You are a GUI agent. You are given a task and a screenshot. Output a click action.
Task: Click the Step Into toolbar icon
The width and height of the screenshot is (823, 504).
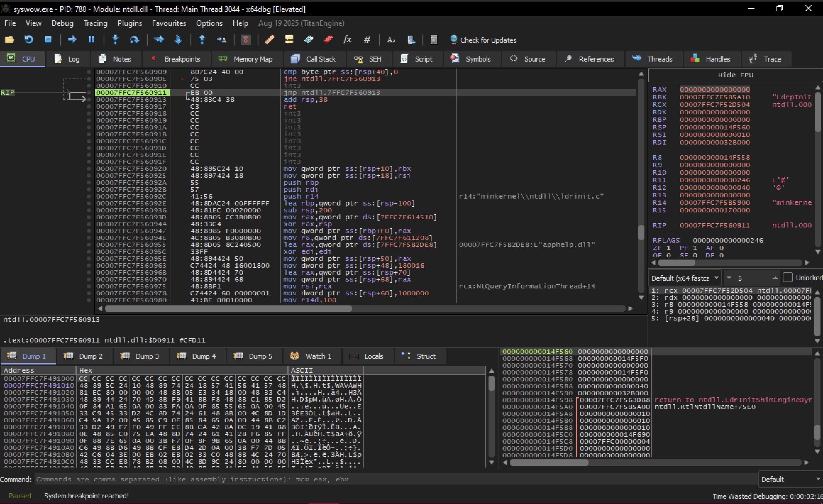[x=115, y=40]
